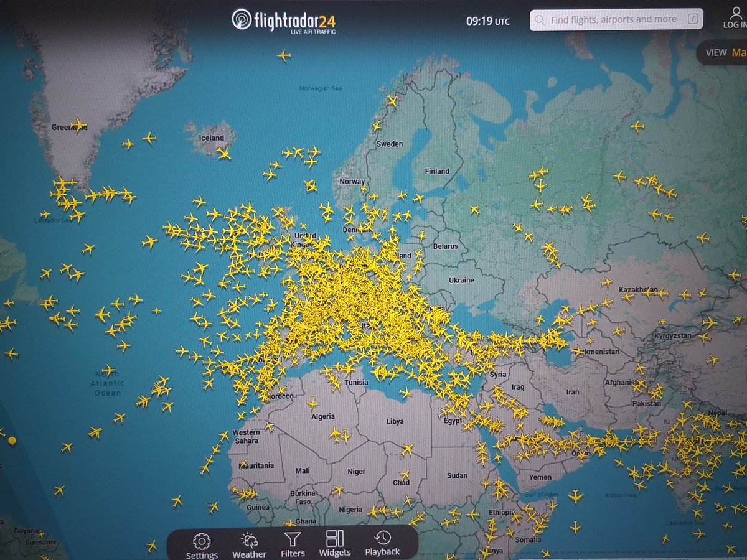Click the Yemen map label
This screenshot has width=747, height=560.
tap(540, 477)
